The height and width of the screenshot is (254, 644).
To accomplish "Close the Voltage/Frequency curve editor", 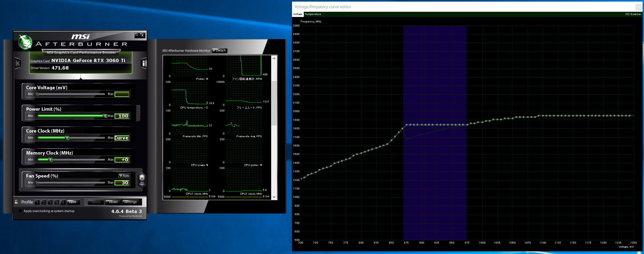I will [639, 7].
